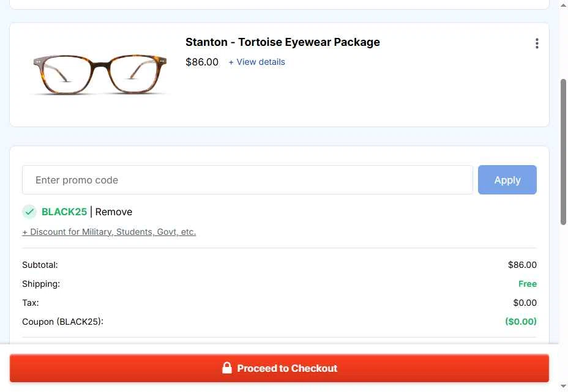
Task: Click the lock icon on the checkout button
Action: 226,368
